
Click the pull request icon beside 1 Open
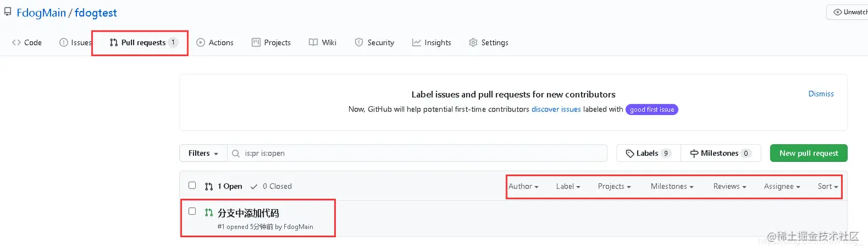tap(208, 186)
